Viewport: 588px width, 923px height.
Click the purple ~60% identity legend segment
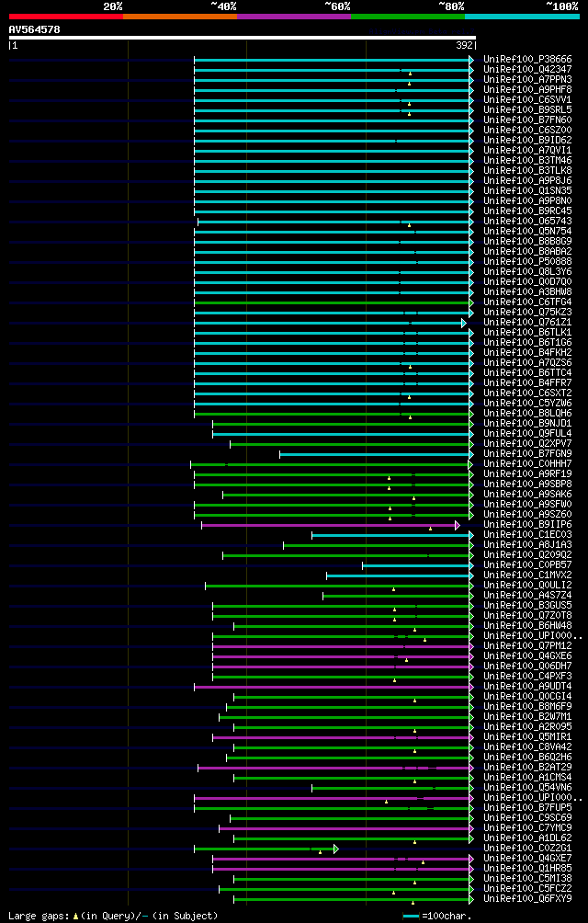click(x=294, y=17)
